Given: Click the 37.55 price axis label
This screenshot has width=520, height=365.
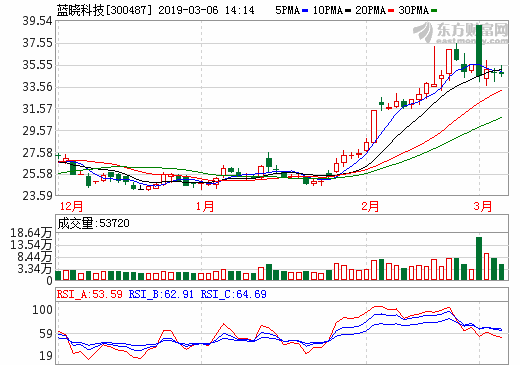Looking at the screenshot, I should point(38,43).
